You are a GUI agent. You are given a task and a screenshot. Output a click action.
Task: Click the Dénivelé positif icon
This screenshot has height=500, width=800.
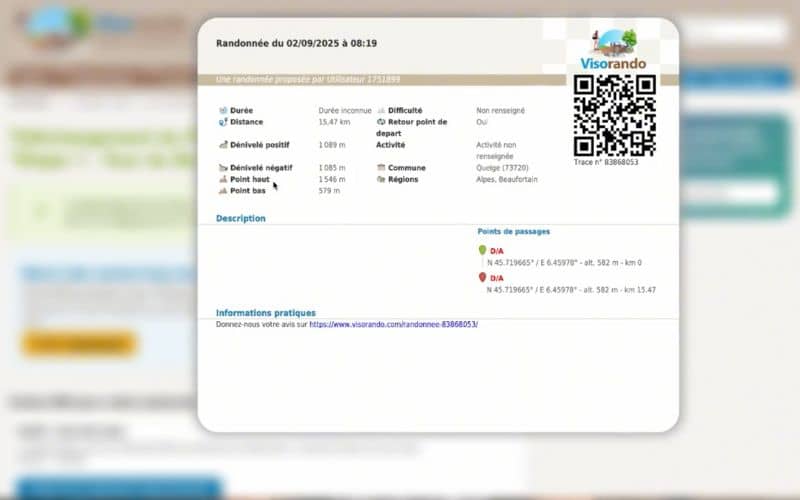coord(222,145)
